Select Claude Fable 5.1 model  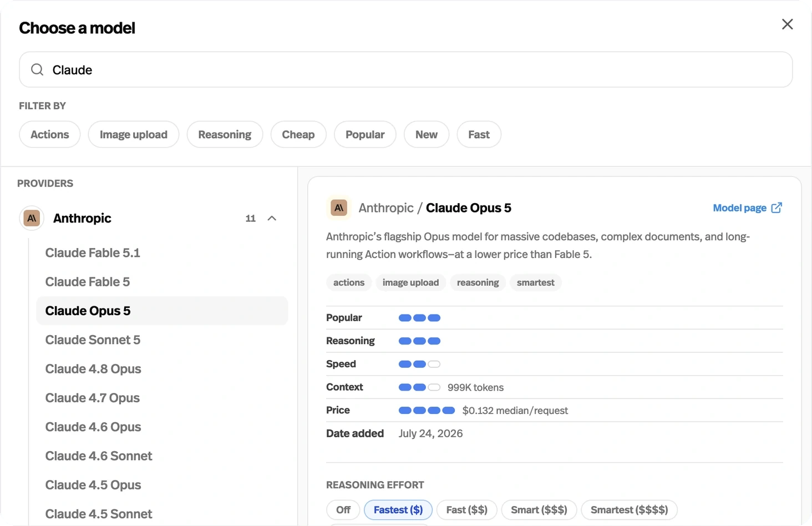coord(162,252)
